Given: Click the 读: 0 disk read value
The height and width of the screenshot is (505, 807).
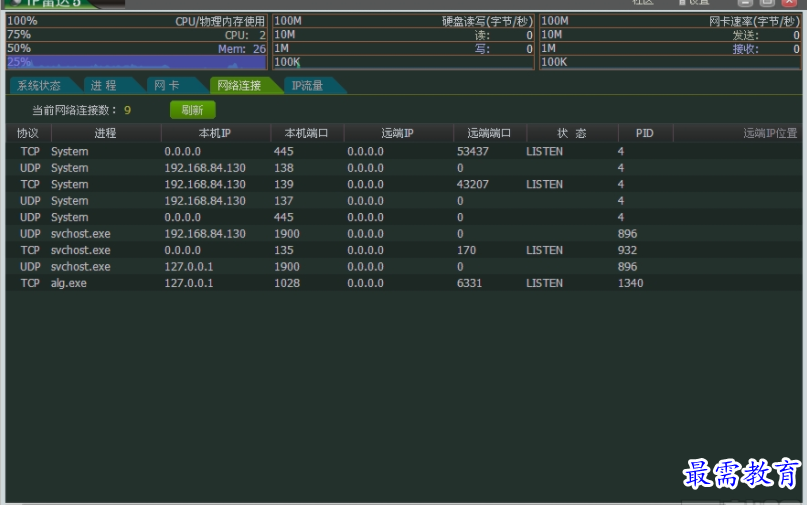Looking at the screenshot, I should click(x=503, y=36).
